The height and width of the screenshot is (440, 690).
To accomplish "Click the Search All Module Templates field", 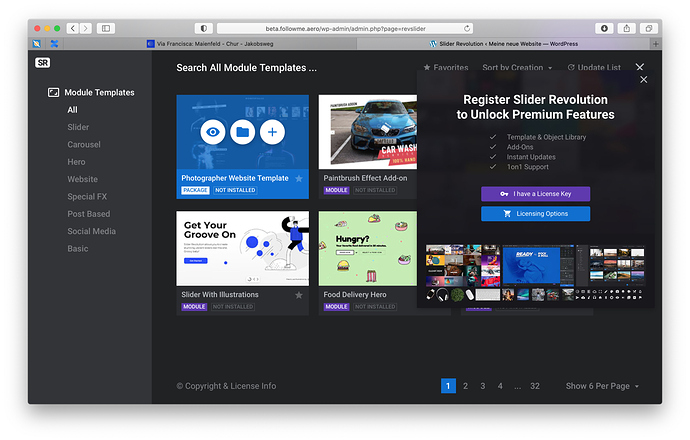I will pos(246,68).
